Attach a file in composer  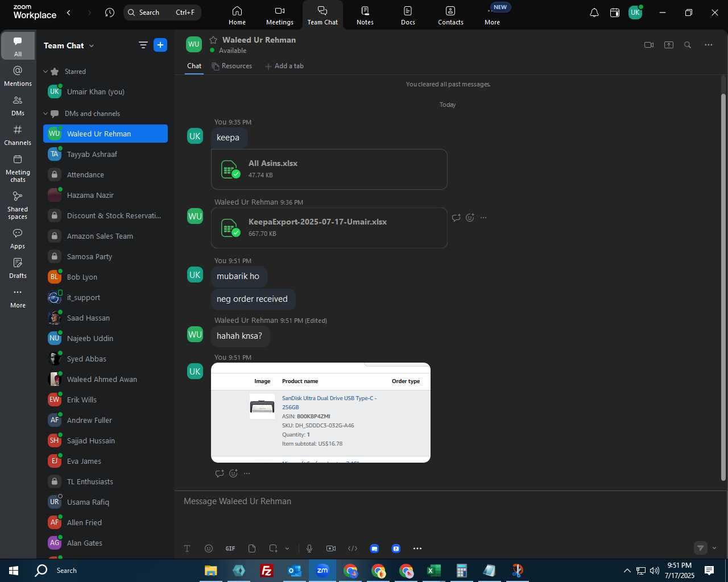click(252, 548)
